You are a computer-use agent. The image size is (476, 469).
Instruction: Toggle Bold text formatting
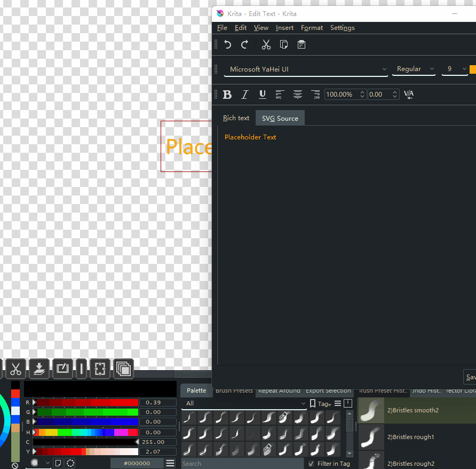click(227, 95)
